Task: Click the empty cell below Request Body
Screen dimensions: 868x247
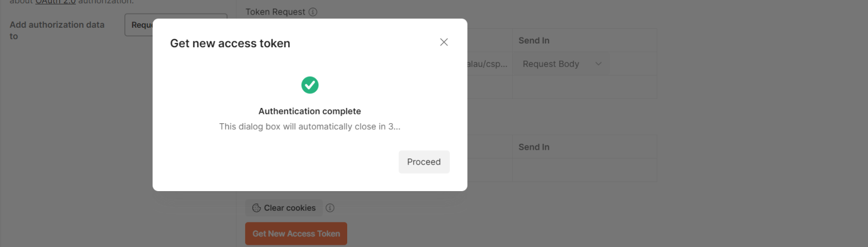Action: (x=584, y=87)
